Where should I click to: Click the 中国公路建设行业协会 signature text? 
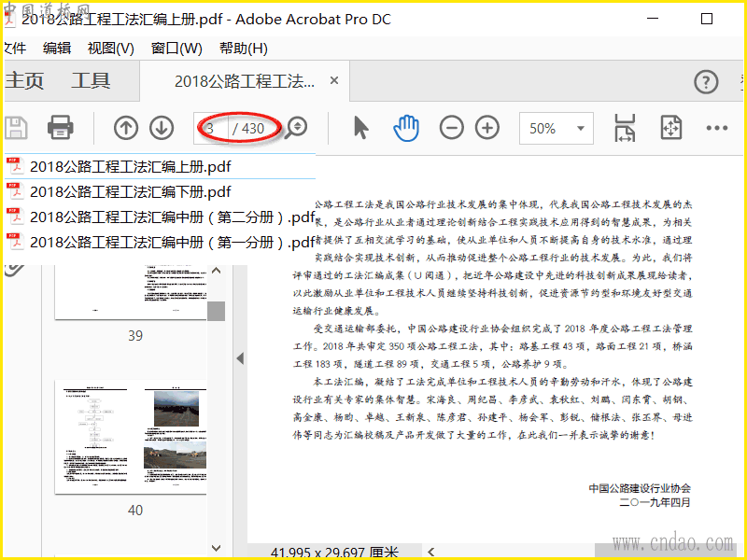pos(640,488)
